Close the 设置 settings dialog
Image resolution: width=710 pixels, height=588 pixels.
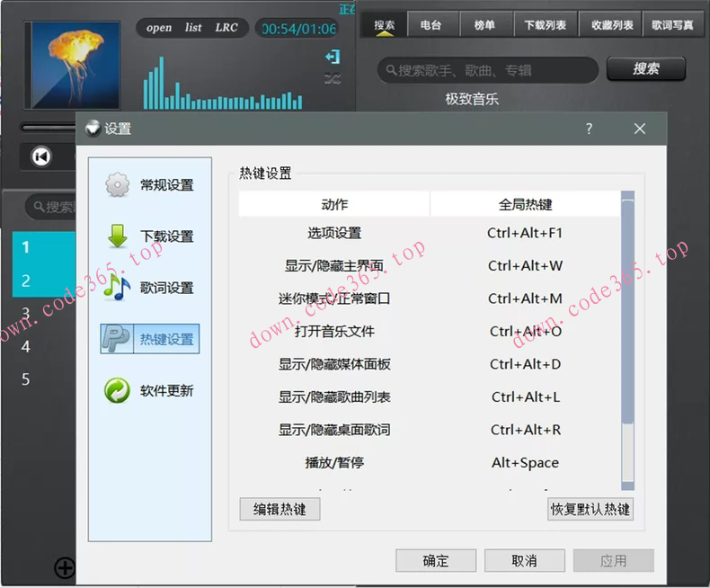pos(640,129)
